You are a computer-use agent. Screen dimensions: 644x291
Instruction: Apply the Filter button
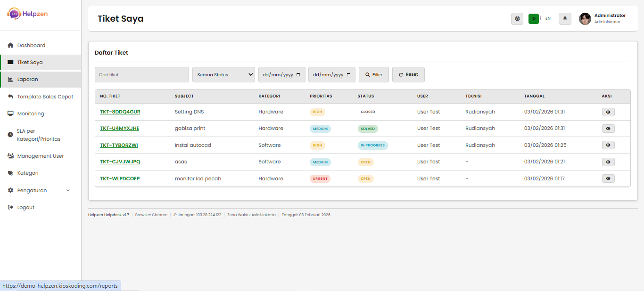[373, 74]
